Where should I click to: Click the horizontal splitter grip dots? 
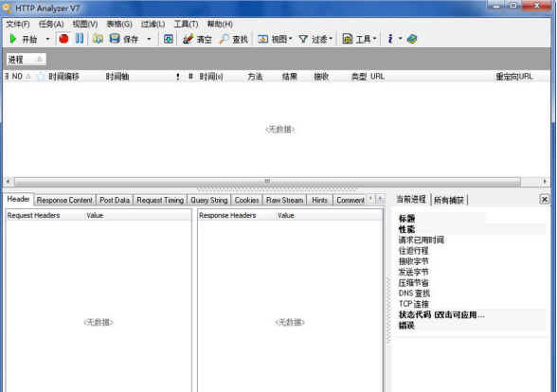(277, 190)
